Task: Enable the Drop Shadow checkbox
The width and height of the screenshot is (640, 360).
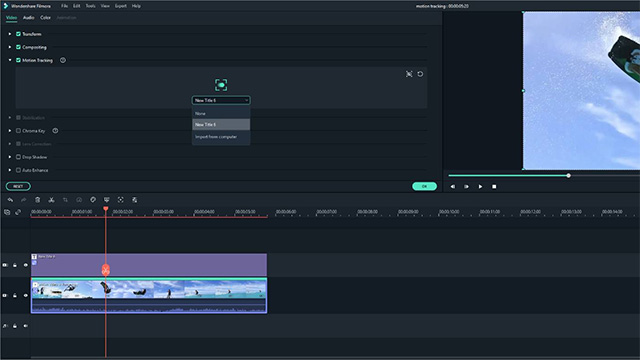Action: (x=18, y=157)
